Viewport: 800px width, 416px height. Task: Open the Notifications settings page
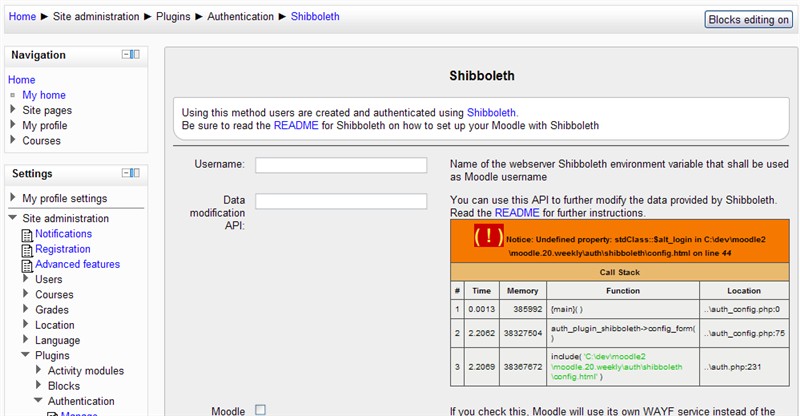tap(63, 233)
